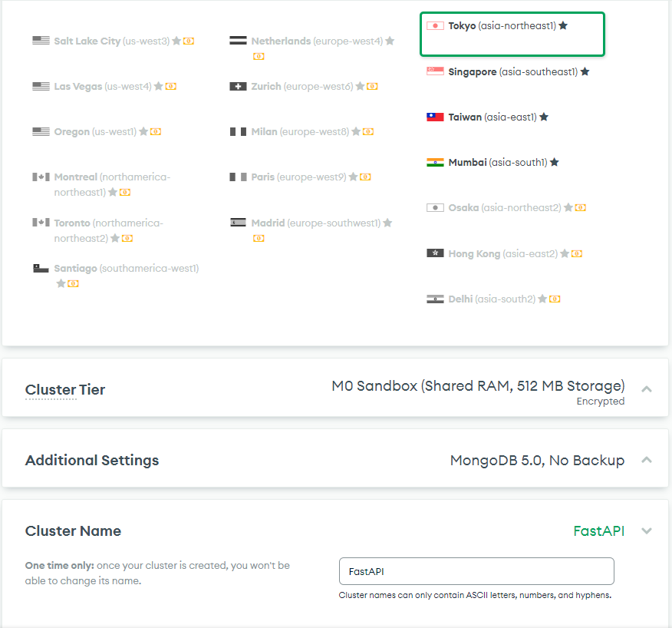672x628 pixels.
Task: Click the India flag icon beside Mumbai
Action: click(x=435, y=162)
